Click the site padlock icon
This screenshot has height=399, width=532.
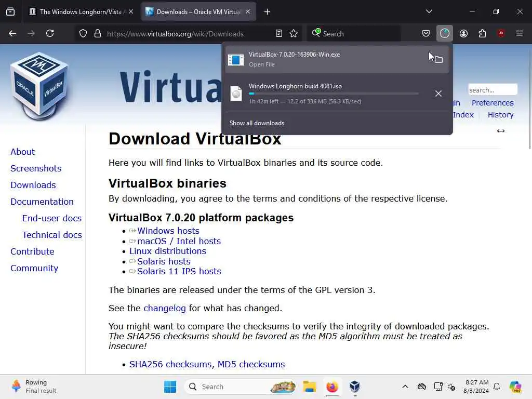point(97,34)
